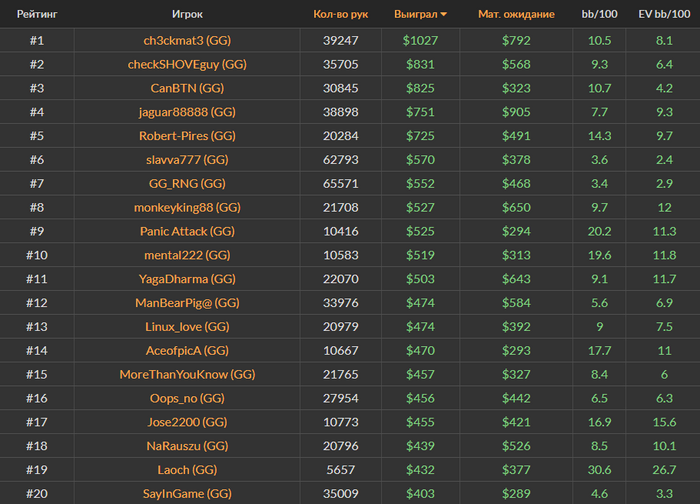Screen dimensions: 700x504
Task: Open jaguar88888 (GG) player link
Action: pos(187,112)
